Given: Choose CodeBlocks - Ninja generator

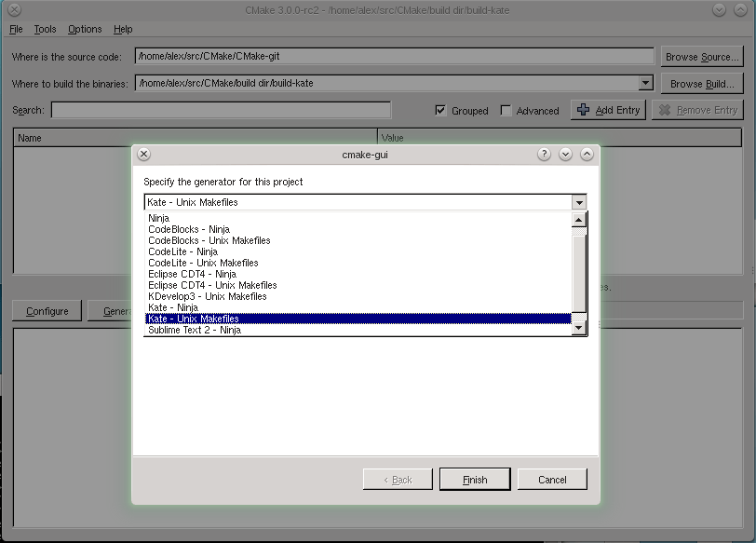Looking at the screenshot, I should click(358, 229).
